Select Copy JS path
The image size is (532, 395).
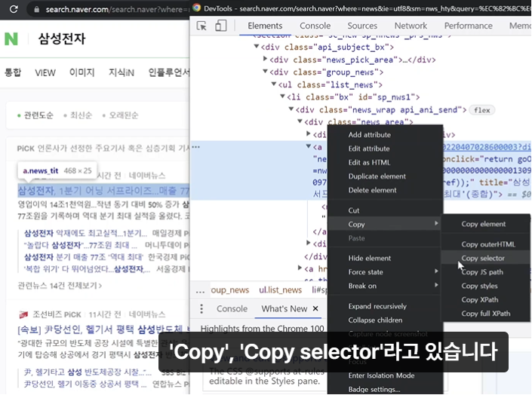tap(485, 272)
